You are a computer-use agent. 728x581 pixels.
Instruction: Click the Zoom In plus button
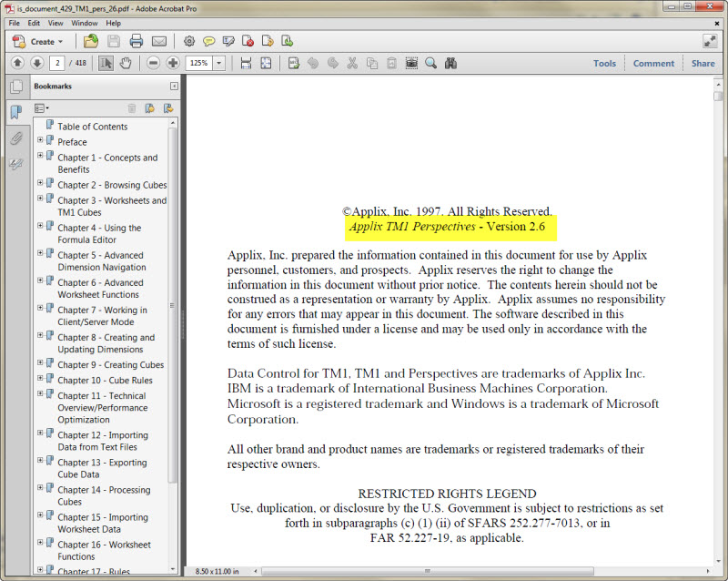tap(173, 63)
